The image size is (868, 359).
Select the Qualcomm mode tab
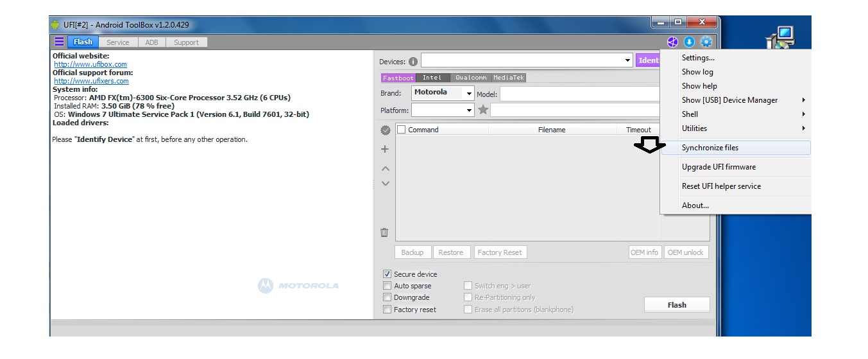pos(471,78)
